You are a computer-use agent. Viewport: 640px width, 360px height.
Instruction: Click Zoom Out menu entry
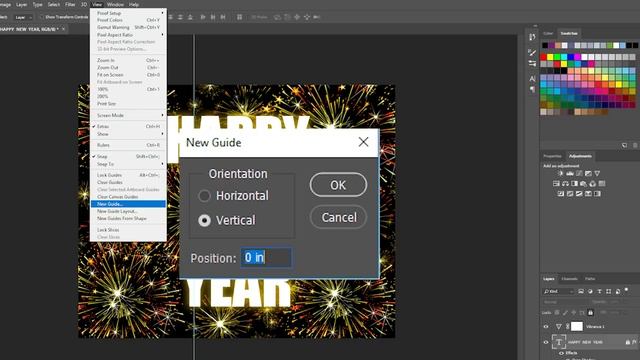pos(128,67)
